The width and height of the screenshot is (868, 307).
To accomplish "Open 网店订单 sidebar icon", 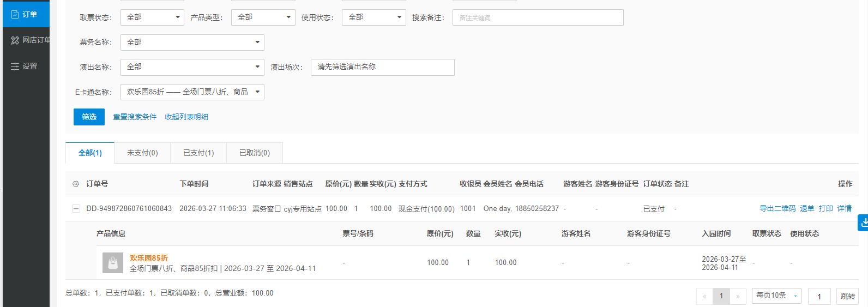I will coord(15,40).
